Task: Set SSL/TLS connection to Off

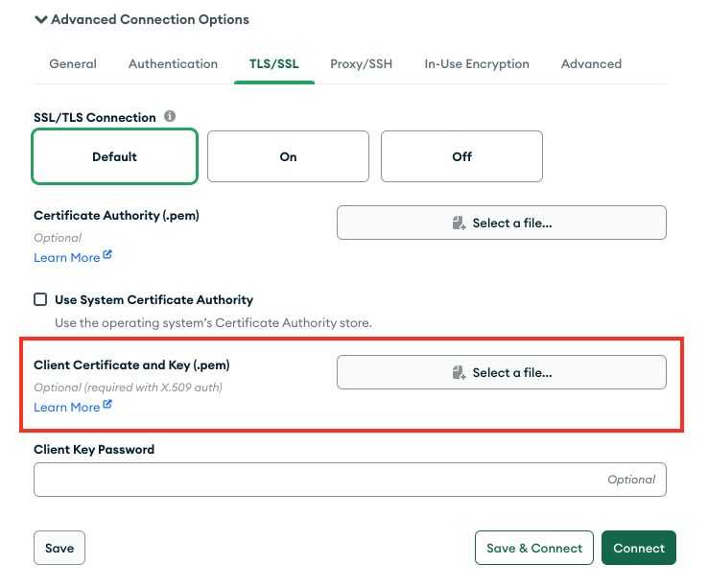Action: click(x=461, y=156)
